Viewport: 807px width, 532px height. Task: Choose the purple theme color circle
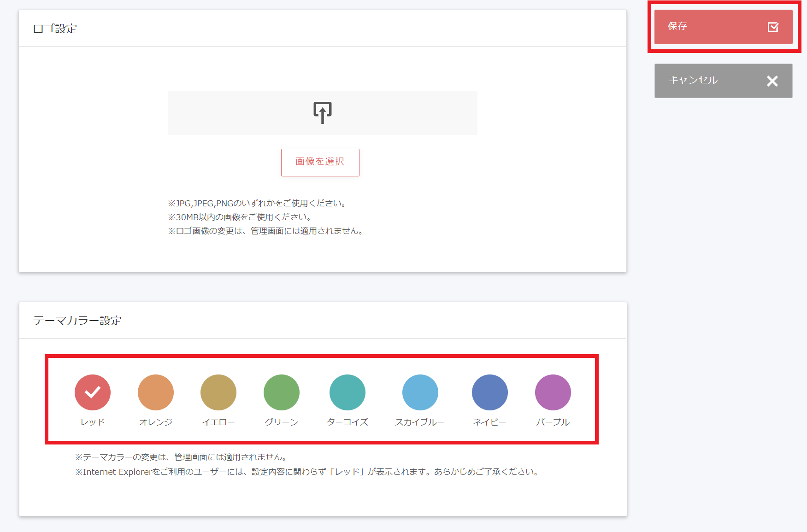[x=553, y=392]
